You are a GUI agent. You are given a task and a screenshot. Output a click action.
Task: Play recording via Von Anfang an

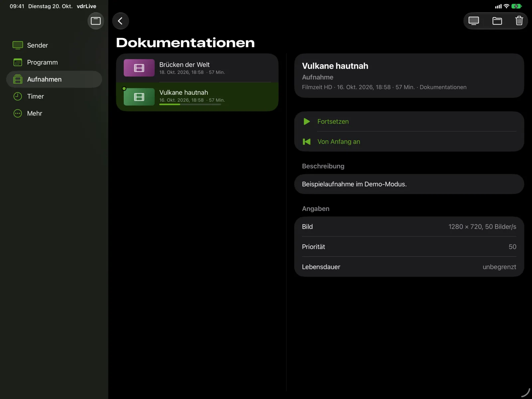coord(409,142)
